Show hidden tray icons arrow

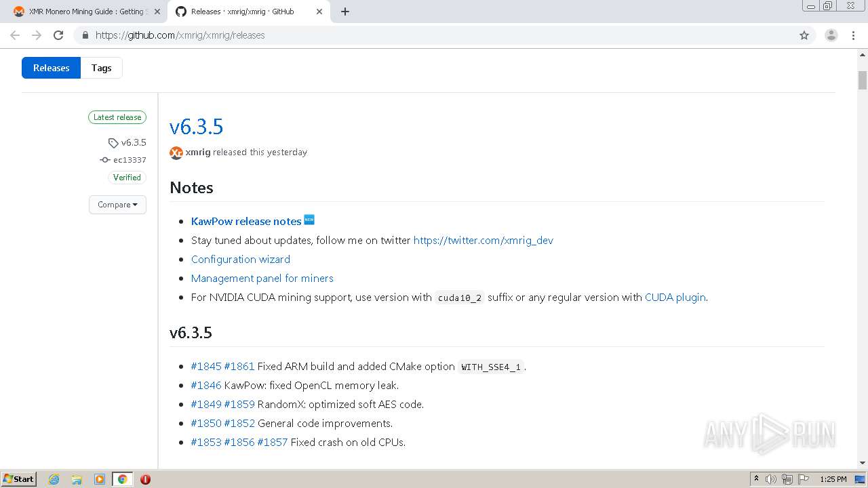tap(756, 479)
